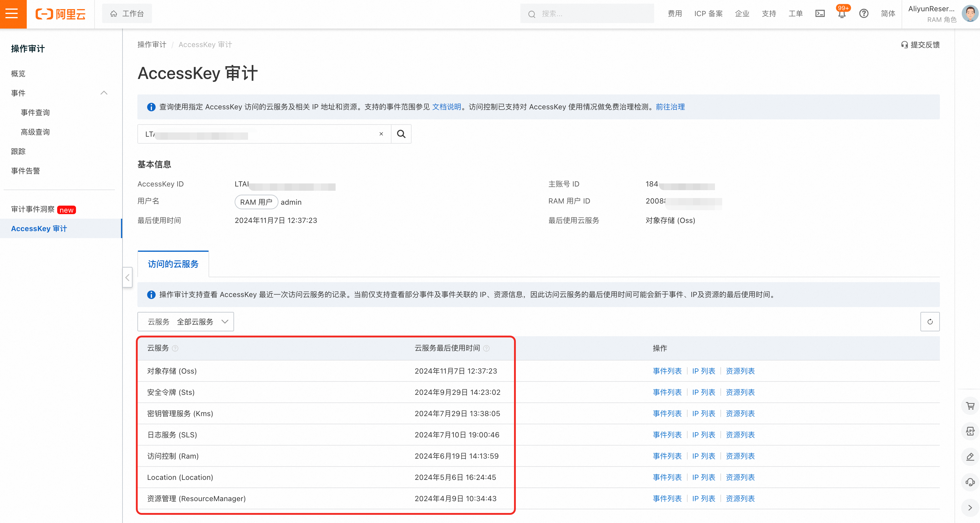
Task: Open 事件查询 in the sidebar
Action: 35,112
